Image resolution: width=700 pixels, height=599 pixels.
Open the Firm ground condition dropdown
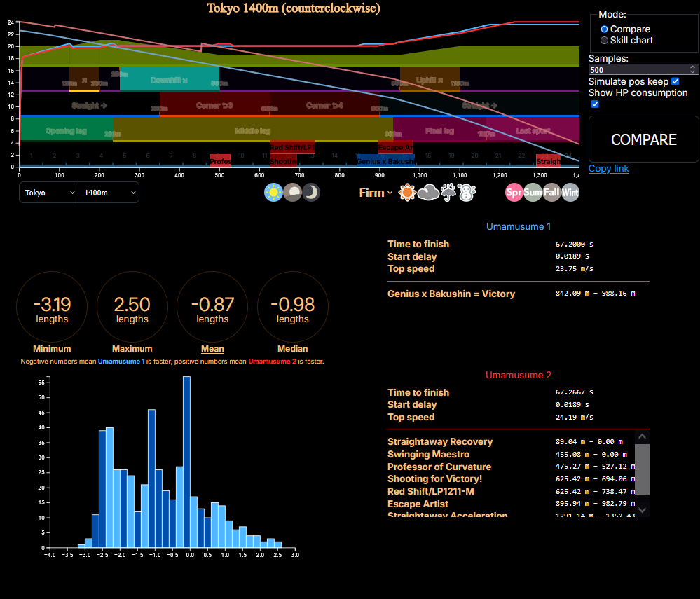pyautogui.click(x=376, y=193)
